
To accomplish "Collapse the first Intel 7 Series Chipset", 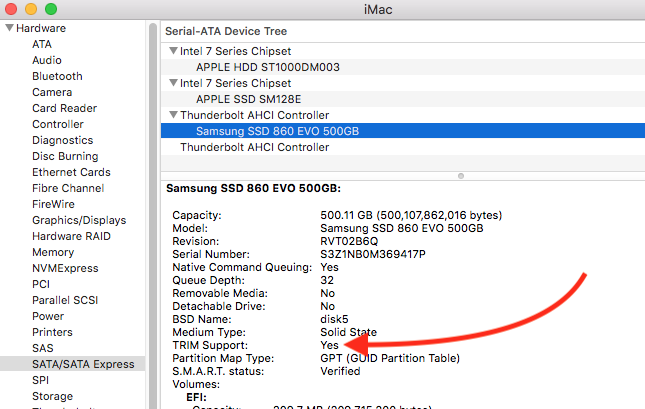I will [x=174, y=51].
